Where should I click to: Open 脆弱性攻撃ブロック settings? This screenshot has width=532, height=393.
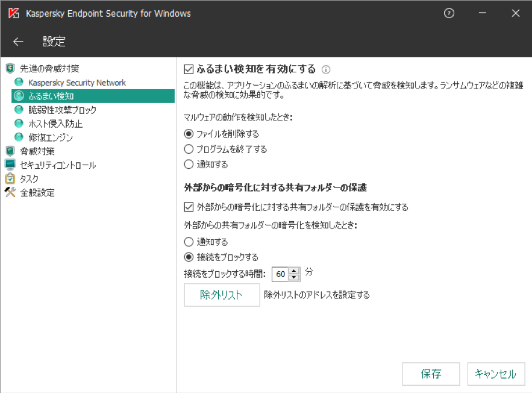(x=63, y=110)
